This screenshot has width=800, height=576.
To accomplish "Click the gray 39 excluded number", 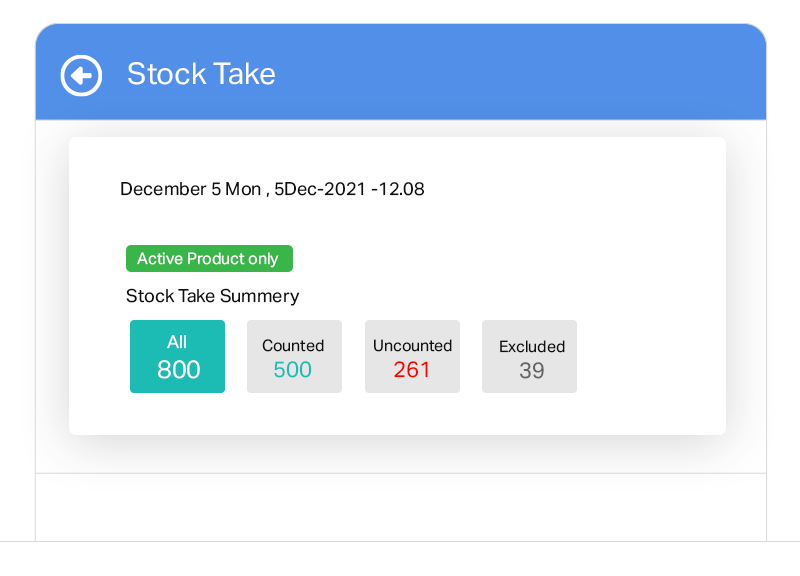I will (531, 371).
